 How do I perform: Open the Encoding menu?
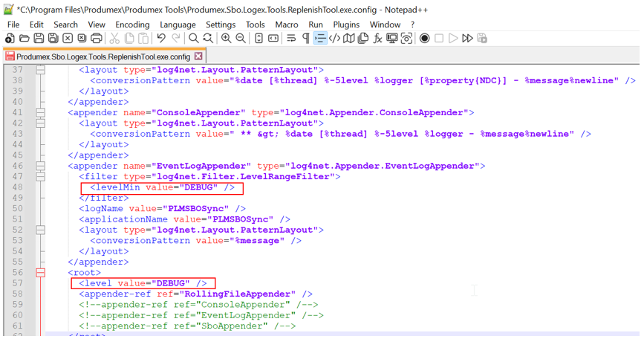pos(132,25)
